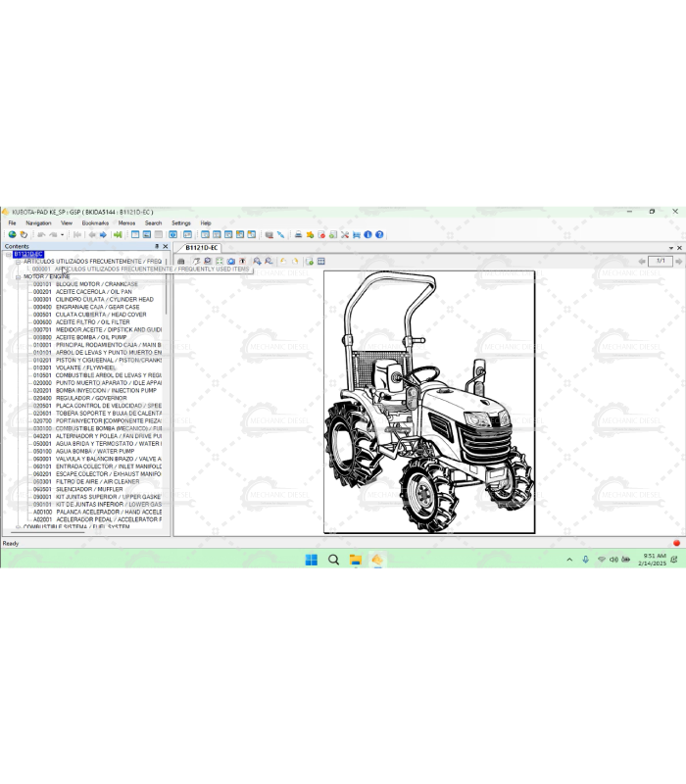The width and height of the screenshot is (686, 784).
Task: Select VOLANTE / FLYWHEEL in the tree
Action: 85,367
